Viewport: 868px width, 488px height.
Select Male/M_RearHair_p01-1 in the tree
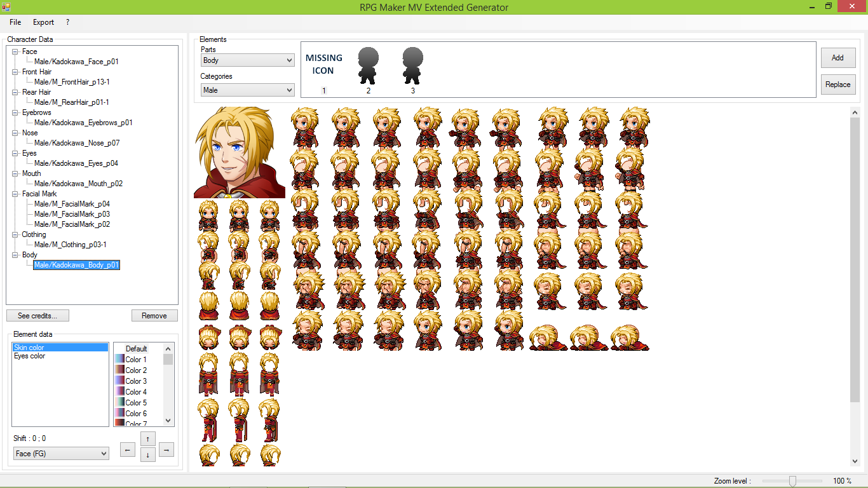(x=72, y=102)
